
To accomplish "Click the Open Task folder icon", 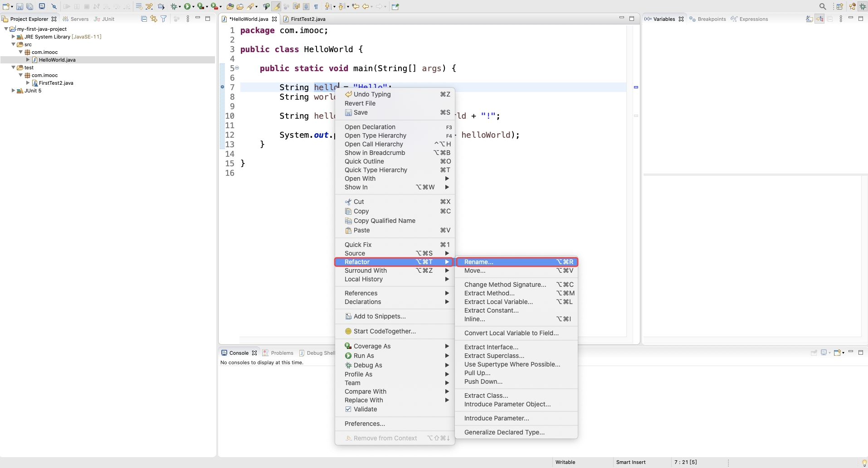I will (240, 6).
